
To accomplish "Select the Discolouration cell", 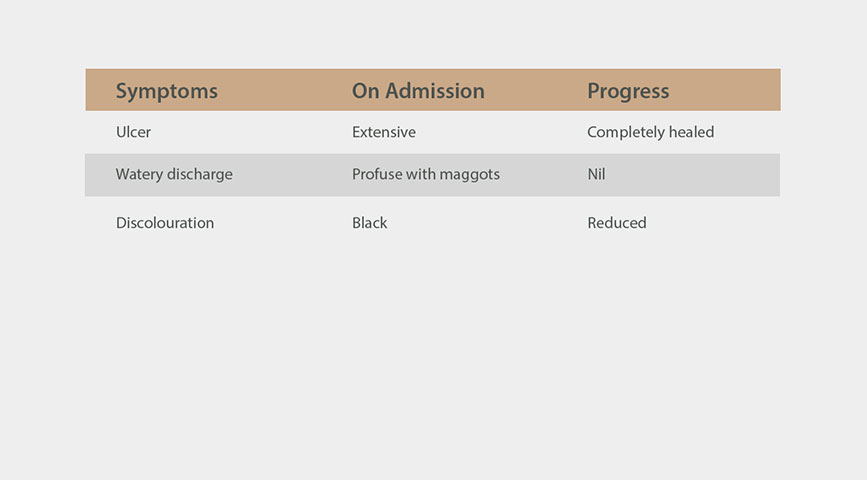I will coord(165,222).
